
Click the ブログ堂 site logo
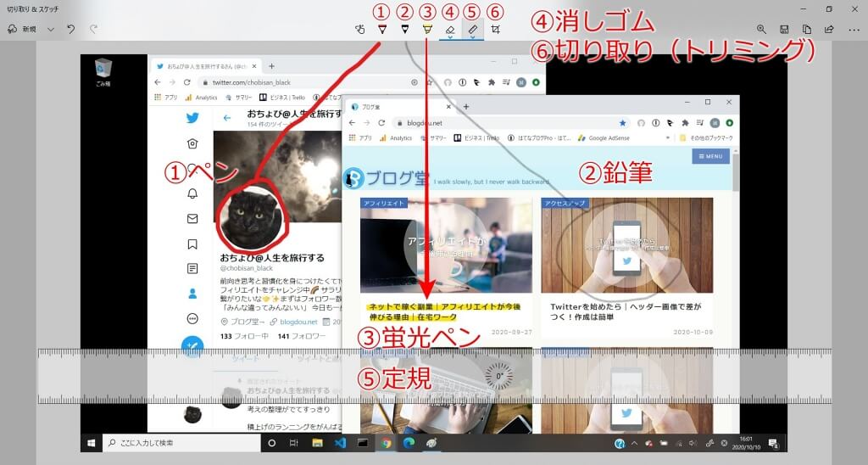coord(386,178)
